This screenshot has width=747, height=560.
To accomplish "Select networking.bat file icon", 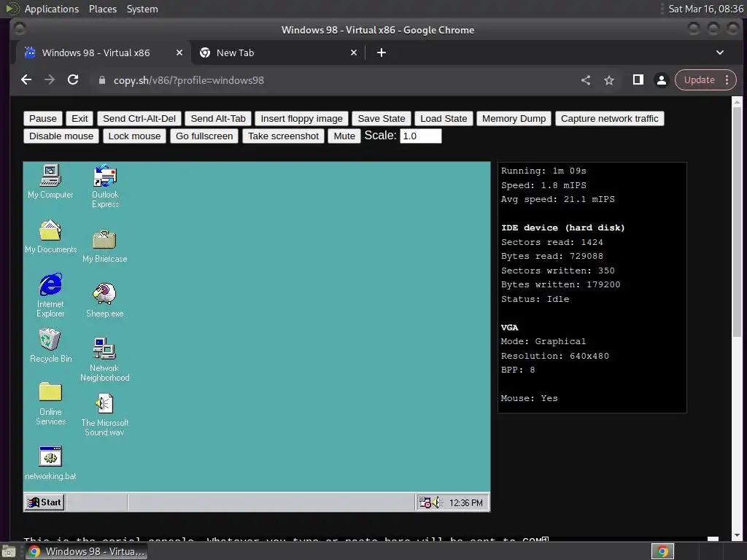I will pyautogui.click(x=50, y=463).
